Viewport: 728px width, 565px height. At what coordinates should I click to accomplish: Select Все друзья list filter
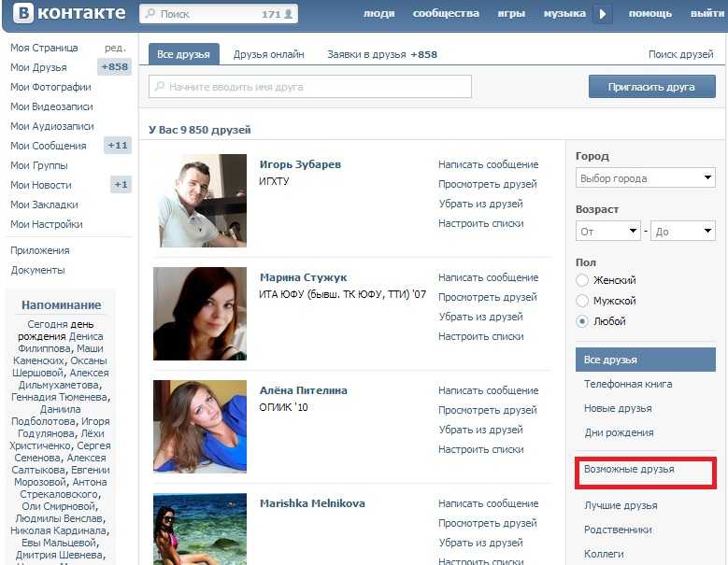(x=646, y=360)
